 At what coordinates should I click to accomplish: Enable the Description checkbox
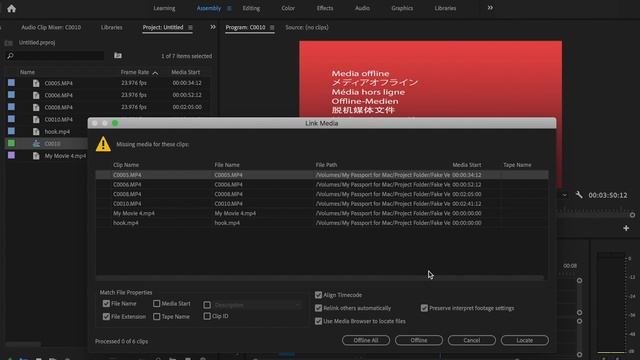tap(207, 305)
